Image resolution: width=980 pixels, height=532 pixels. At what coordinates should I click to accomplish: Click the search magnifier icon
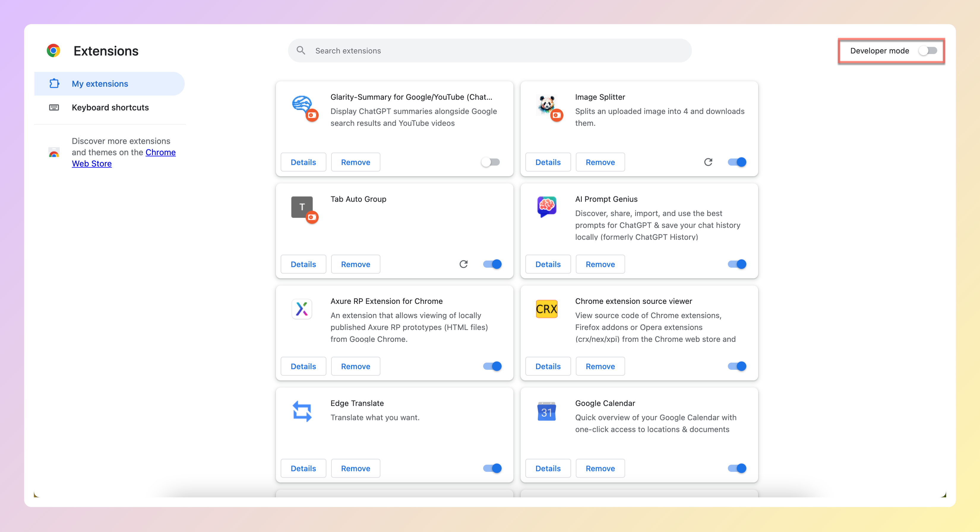pos(301,50)
